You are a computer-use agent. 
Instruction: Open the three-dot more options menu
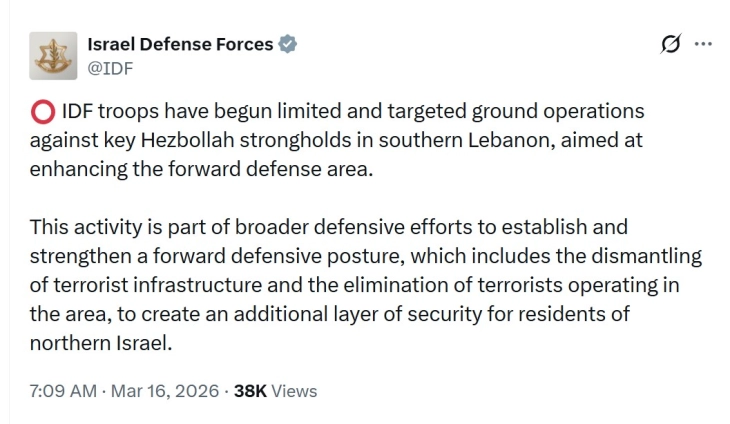click(x=703, y=44)
